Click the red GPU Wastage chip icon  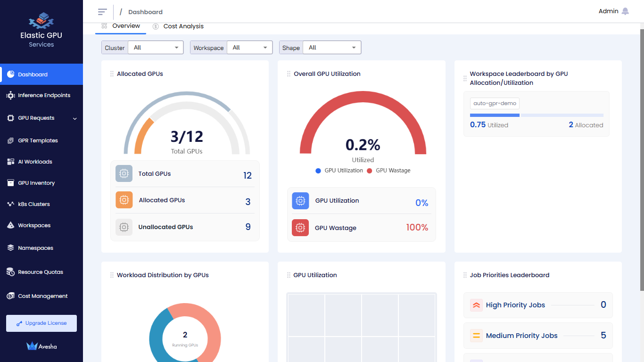coord(300,228)
